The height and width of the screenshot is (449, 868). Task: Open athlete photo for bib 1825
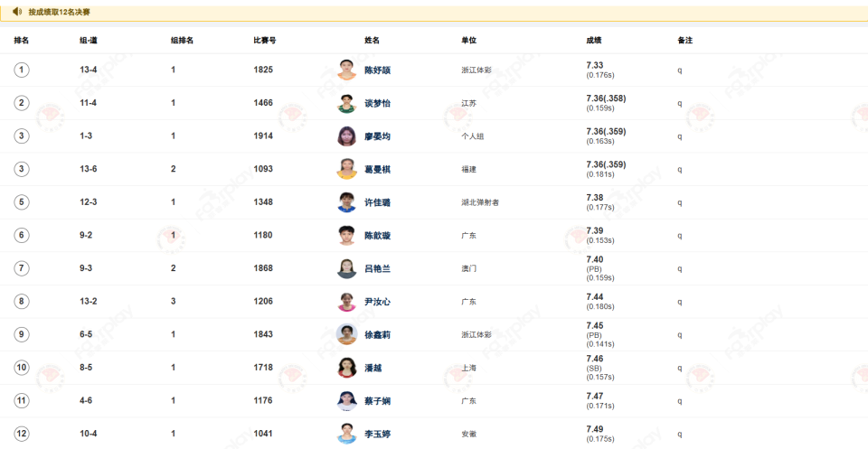click(x=346, y=70)
